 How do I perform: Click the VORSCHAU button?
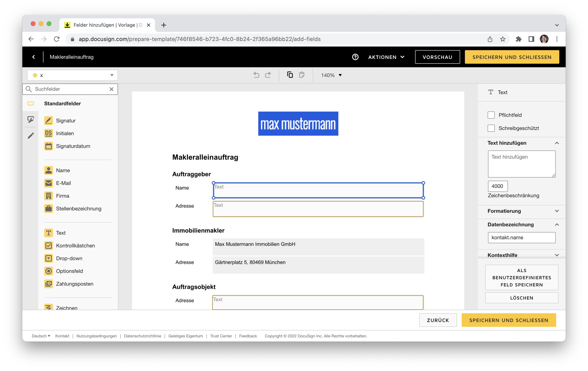437,57
